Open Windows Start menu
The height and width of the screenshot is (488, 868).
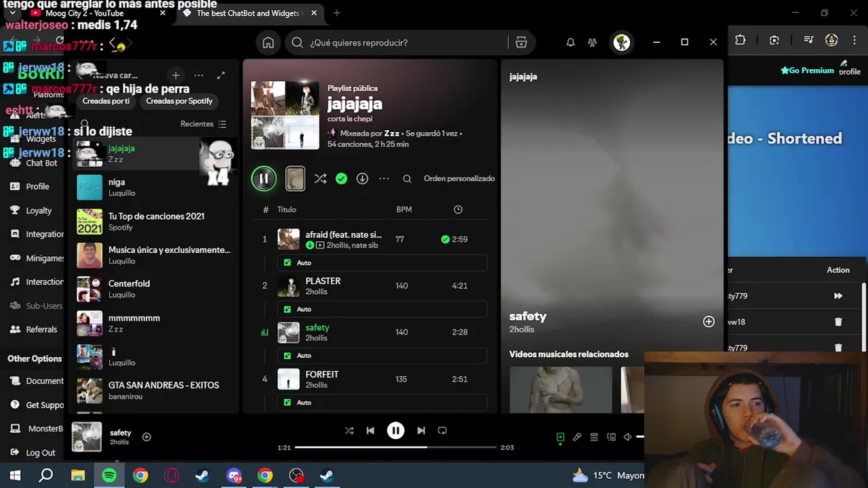(15, 476)
